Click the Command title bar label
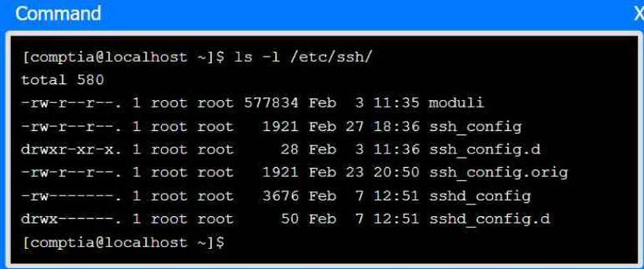Viewport: 644px width, 269px height. [58, 13]
